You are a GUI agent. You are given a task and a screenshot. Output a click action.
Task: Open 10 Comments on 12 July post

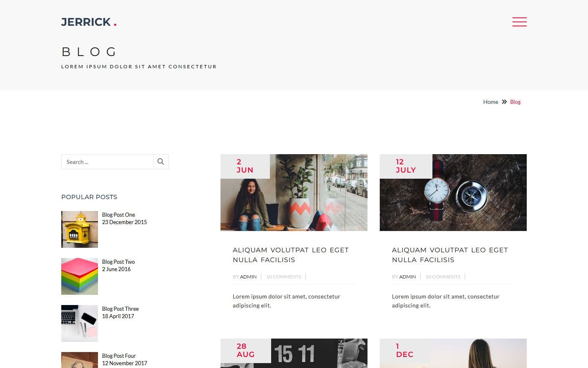point(443,277)
